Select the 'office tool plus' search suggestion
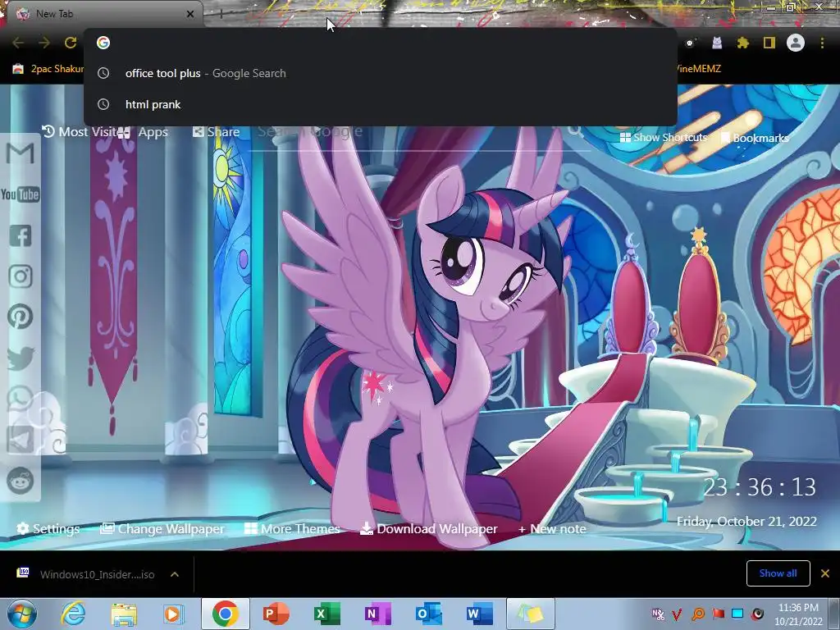Viewport: 840px width, 630px height. 381,73
